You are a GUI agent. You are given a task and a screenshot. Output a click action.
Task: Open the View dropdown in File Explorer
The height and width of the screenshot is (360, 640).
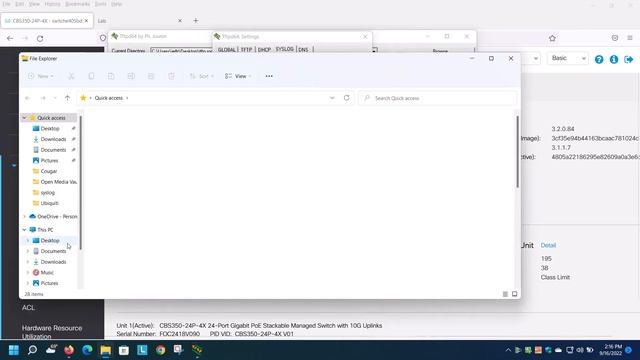(238, 76)
